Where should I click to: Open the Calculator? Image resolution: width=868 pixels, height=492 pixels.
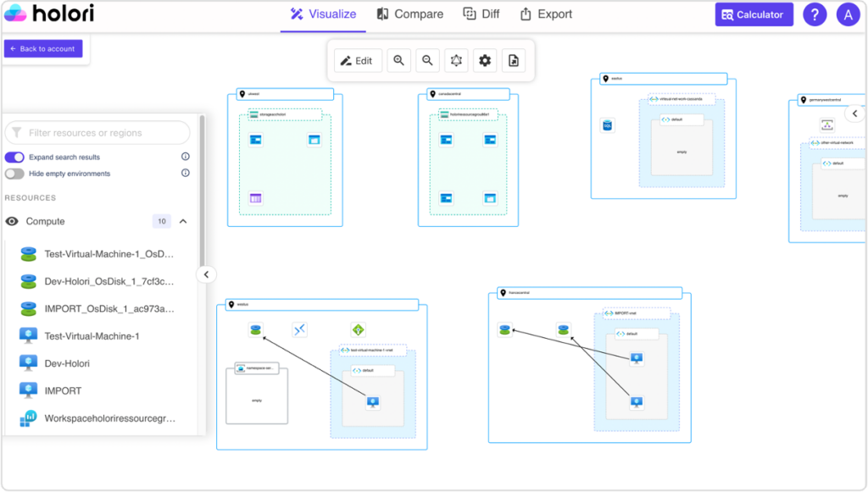click(x=753, y=14)
